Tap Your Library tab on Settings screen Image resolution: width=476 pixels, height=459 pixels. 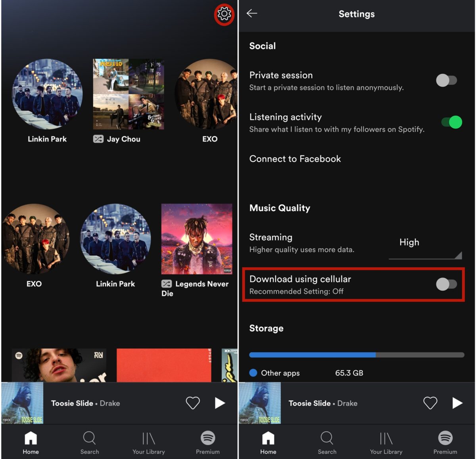[386, 443]
